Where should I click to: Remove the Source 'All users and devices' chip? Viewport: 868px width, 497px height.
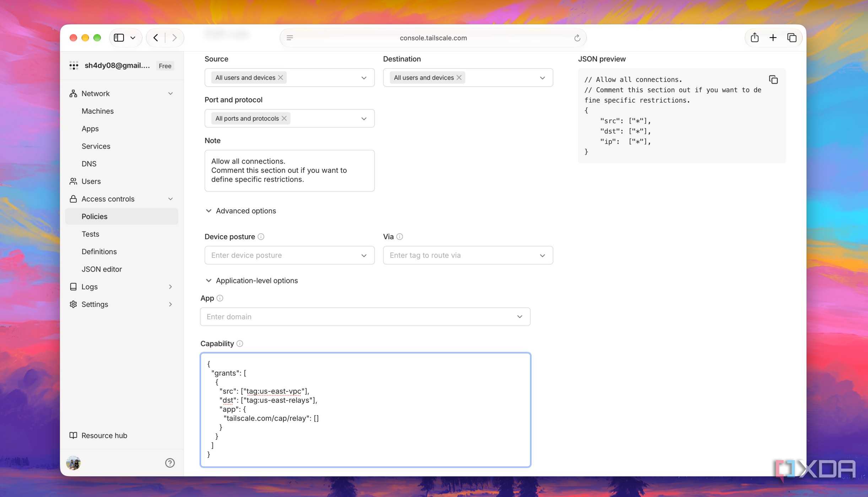click(281, 77)
